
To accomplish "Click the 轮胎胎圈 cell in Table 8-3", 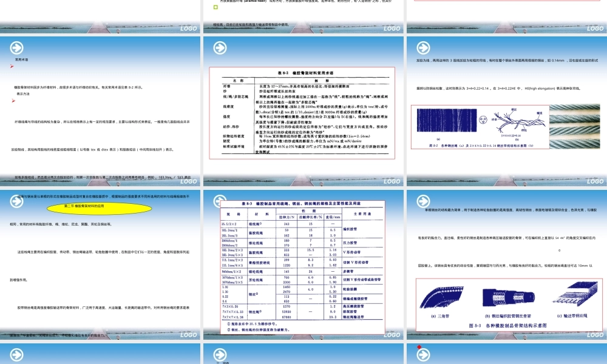I will pyautogui.click(x=350, y=289).
